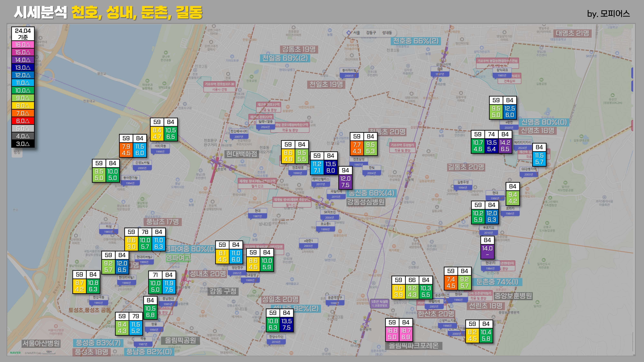The height and width of the screenshot is (362, 644).
Task: Select the SK허브진 2004년 apartment marker
Action: [x=330, y=214]
